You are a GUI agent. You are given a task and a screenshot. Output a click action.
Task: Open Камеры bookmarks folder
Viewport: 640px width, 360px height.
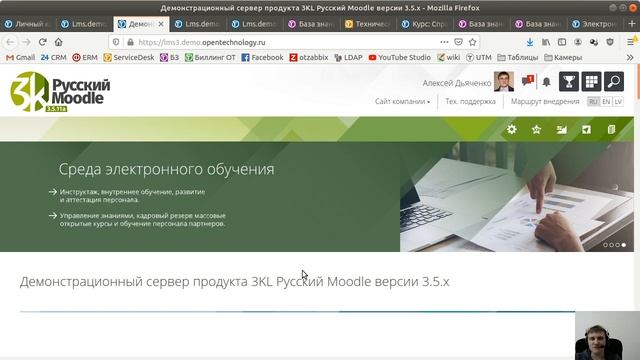[563, 58]
